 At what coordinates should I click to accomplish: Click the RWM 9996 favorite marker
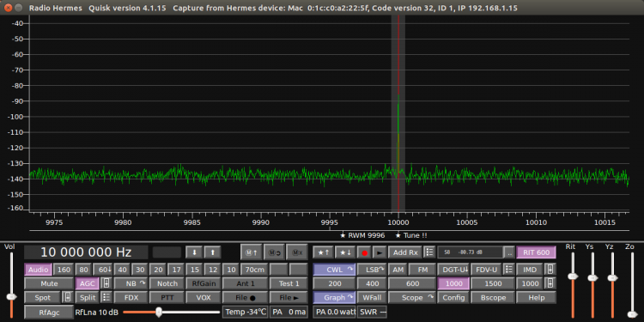click(362, 235)
